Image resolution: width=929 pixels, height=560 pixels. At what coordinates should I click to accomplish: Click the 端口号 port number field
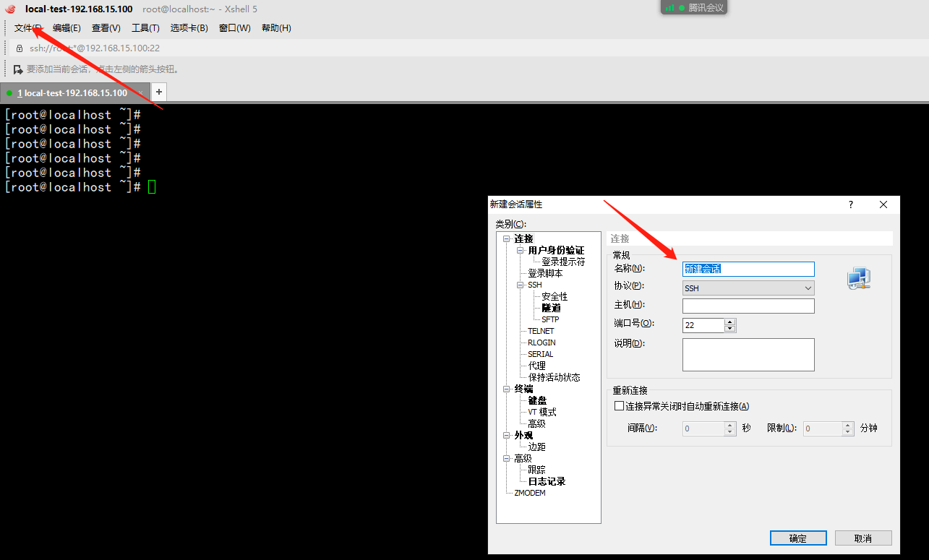(703, 325)
